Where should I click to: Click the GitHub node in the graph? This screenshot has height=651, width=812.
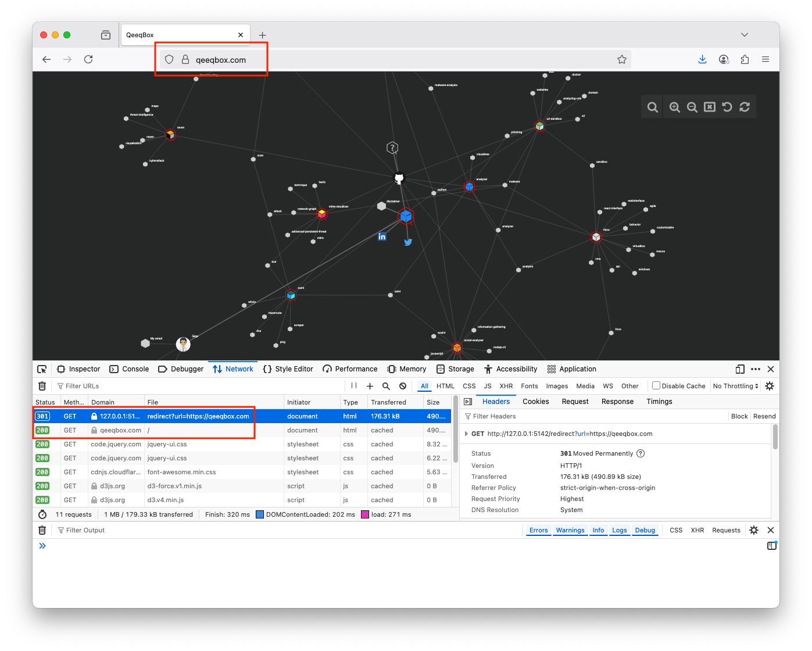tap(399, 178)
